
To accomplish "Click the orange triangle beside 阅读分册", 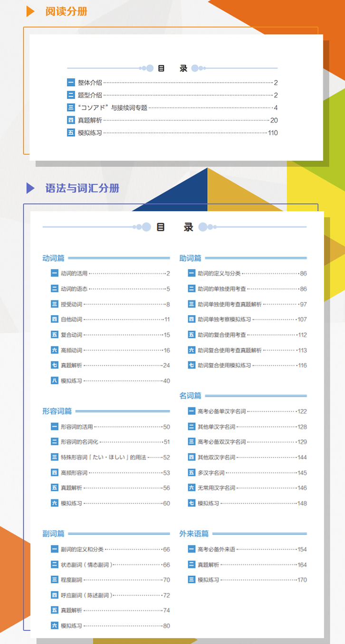I will (x=30, y=11).
